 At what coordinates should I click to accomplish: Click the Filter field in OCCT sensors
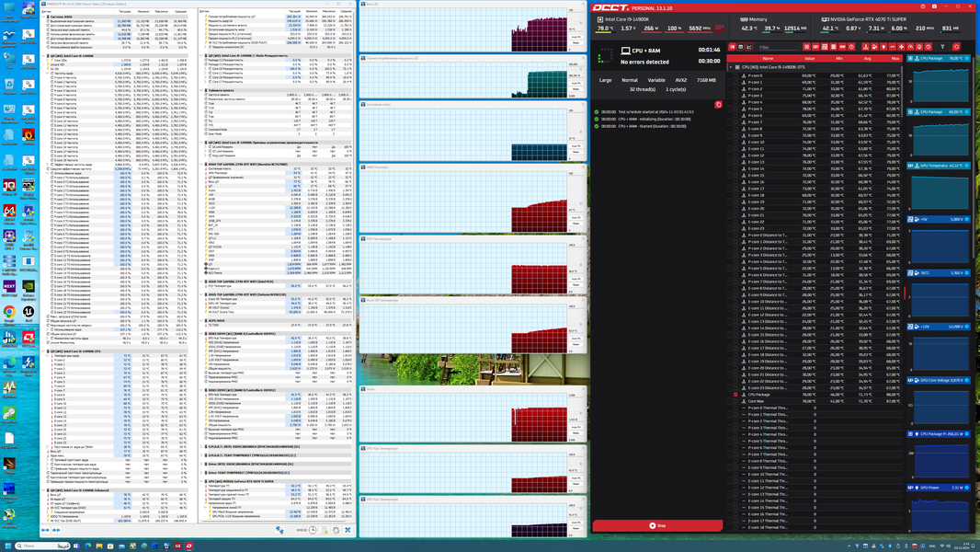click(x=778, y=47)
